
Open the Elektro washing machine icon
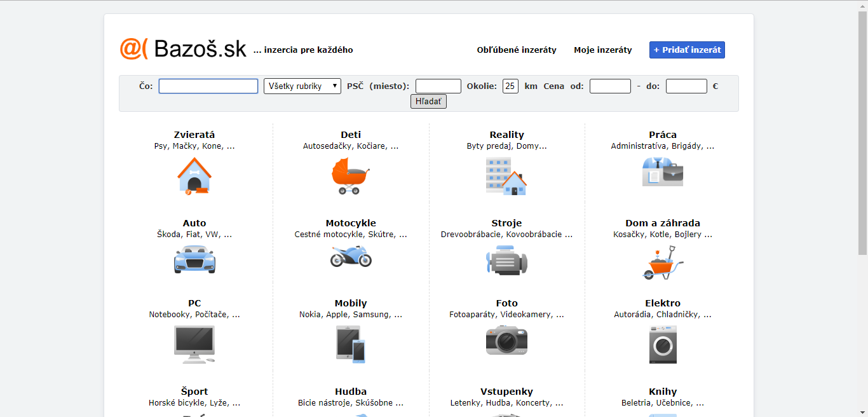pyautogui.click(x=663, y=344)
